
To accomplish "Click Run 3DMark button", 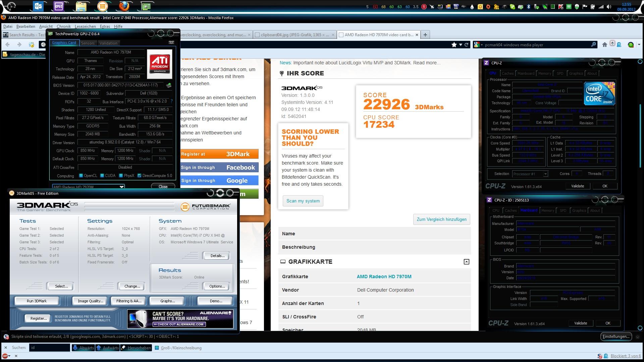I will point(37,301).
